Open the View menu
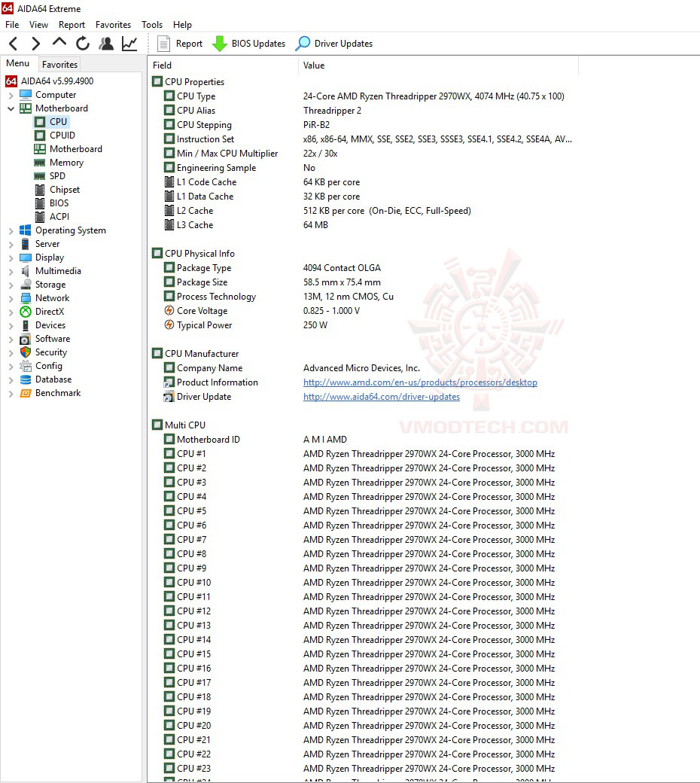The height and width of the screenshot is (783, 700). click(38, 24)
